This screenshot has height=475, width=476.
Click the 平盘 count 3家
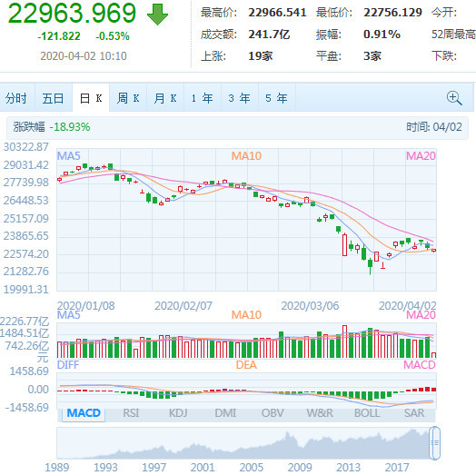coord(372,56)
